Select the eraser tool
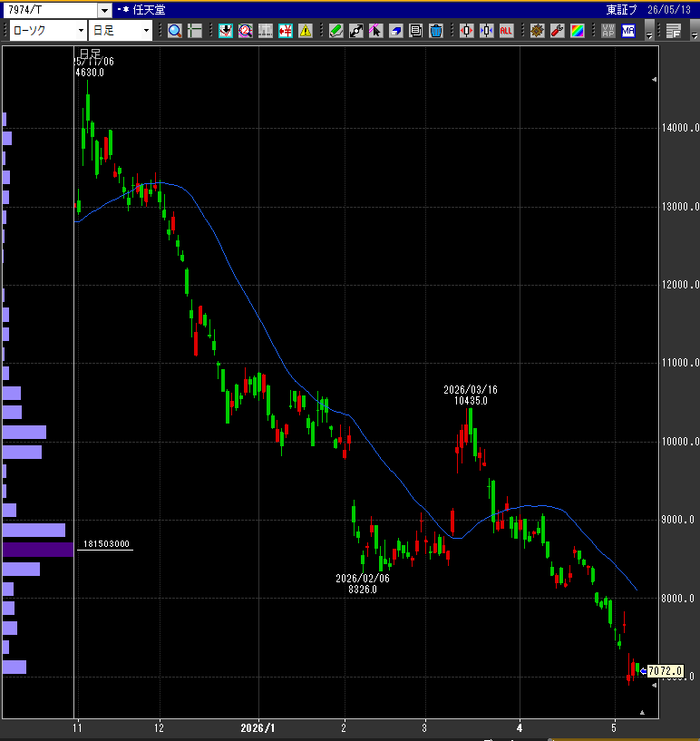Screen dimensions: 700x741 pos(396,31)
